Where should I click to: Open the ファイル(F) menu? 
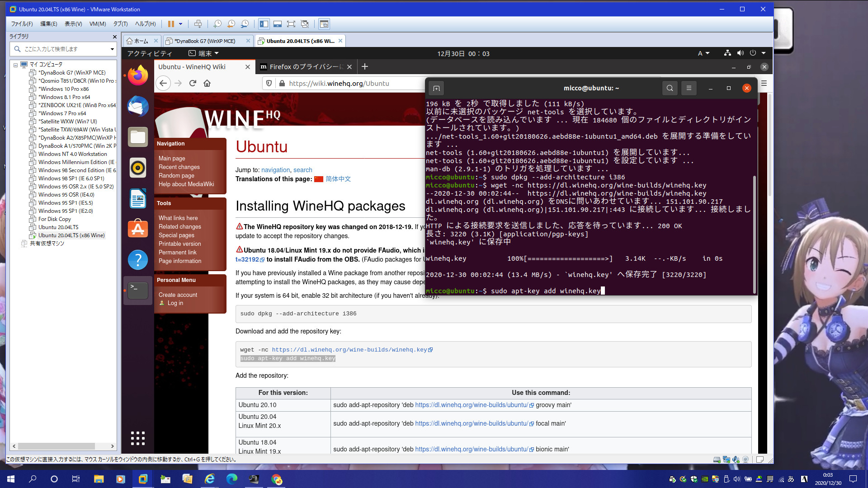(22, 24)
